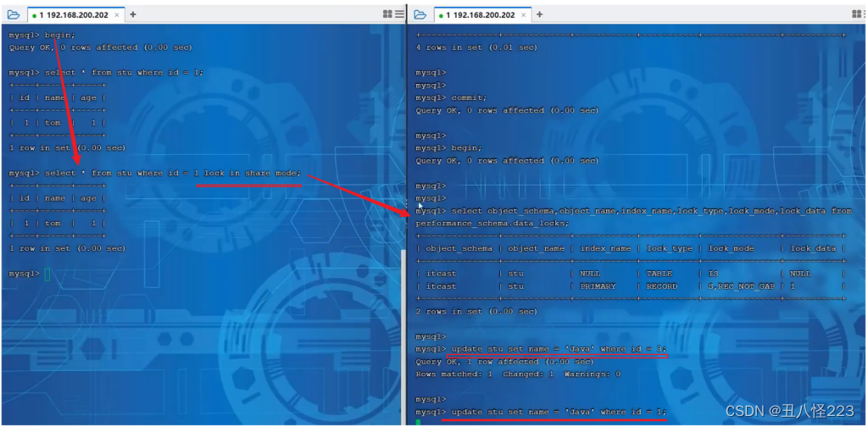Focus the green cursor at the right pane's bottom
This screenshot has width=868, height=427.
coord(419,423)
